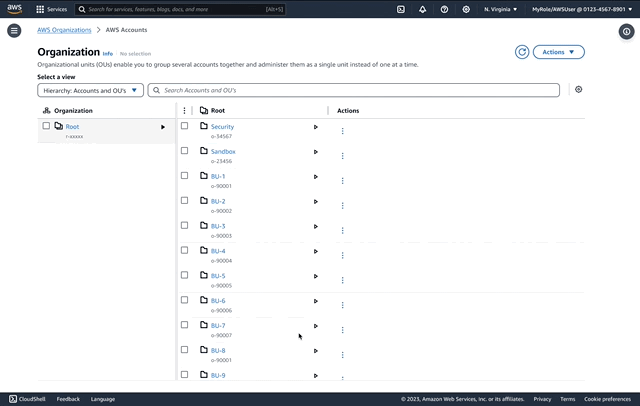
Task: Tick the BU-3 checkbox
Action: coord(184,225)
